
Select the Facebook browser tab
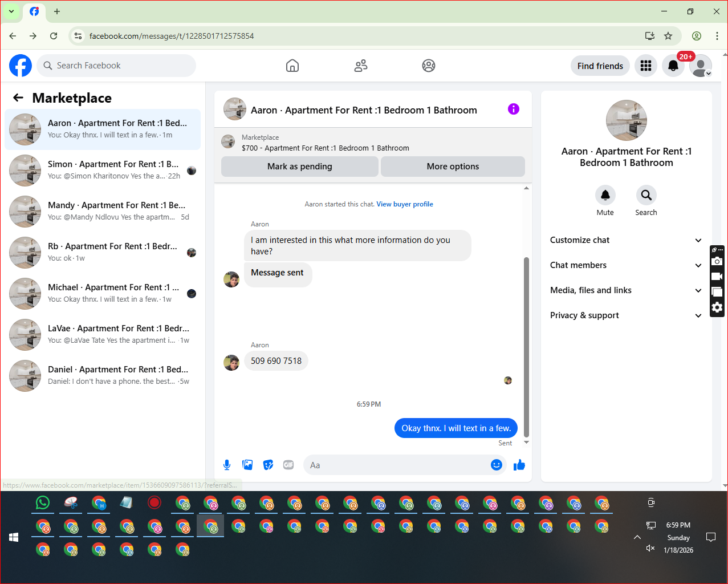coord(34,11)
